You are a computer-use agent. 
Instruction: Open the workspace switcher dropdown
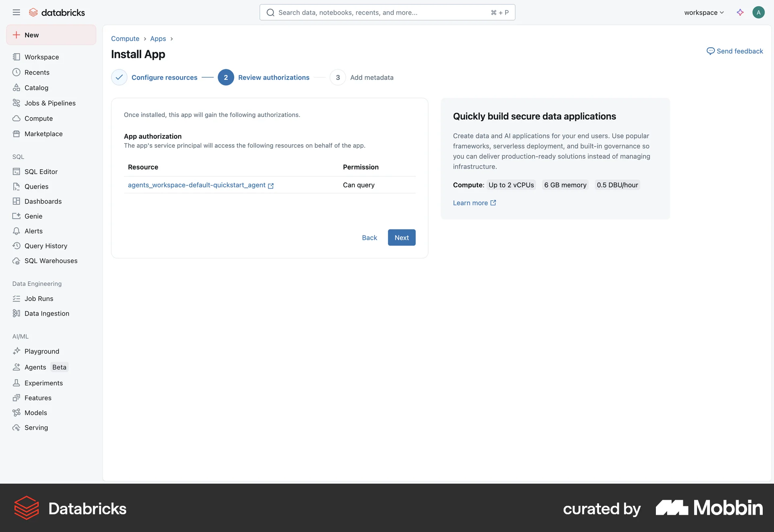(x=703, y=12)
